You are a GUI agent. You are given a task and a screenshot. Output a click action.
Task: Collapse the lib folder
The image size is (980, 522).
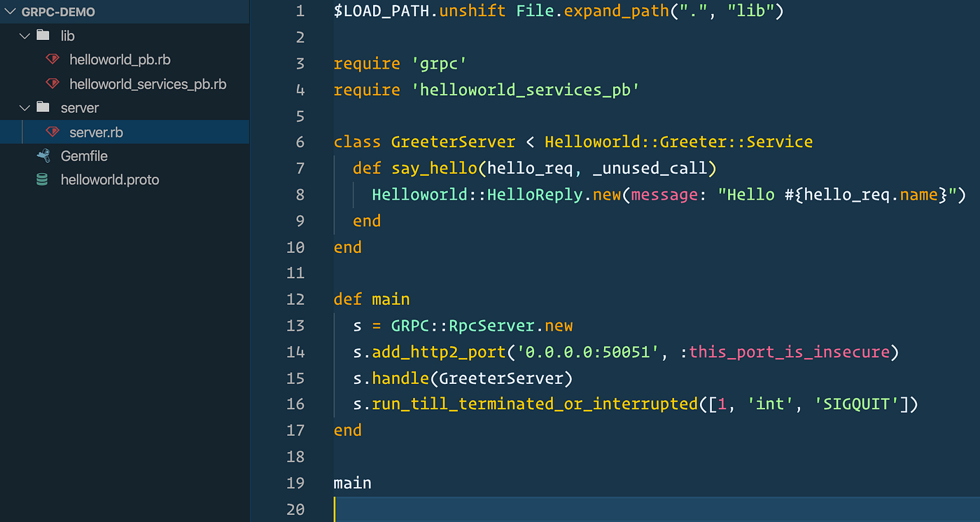[x=25, y=35]
